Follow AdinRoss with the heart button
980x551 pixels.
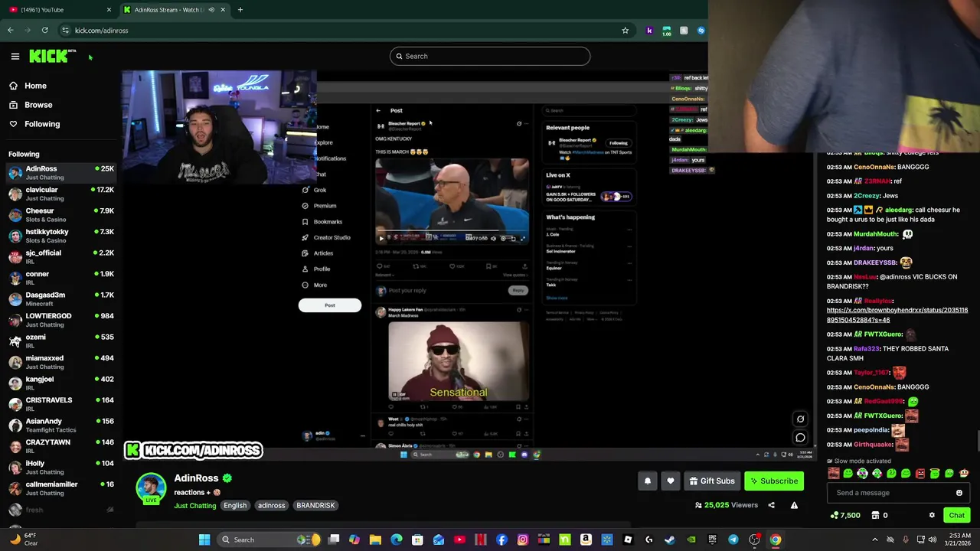point(671,481)
